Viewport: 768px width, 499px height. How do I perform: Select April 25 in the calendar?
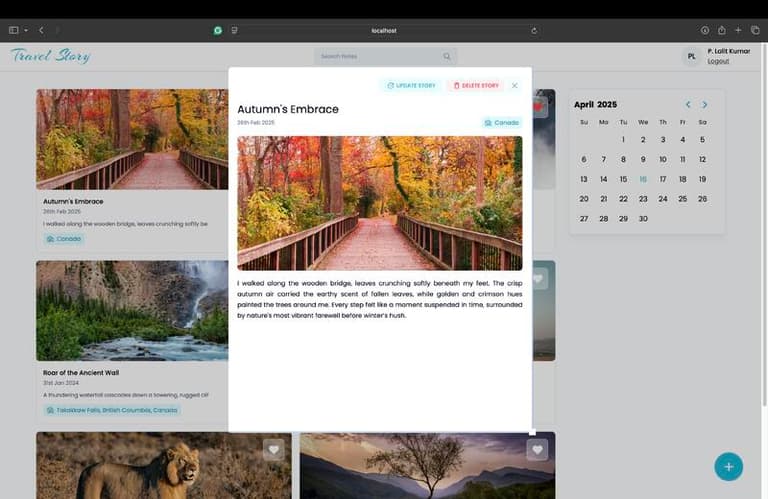click(682, 199)
